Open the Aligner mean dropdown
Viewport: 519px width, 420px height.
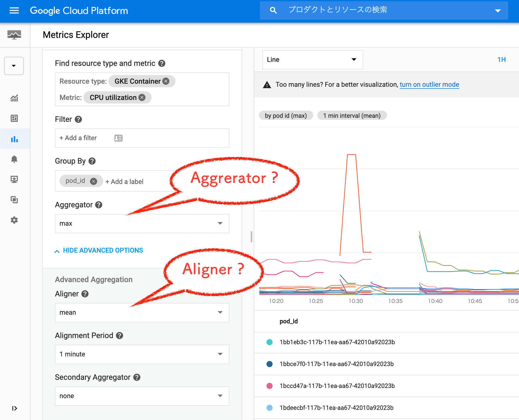142,313
